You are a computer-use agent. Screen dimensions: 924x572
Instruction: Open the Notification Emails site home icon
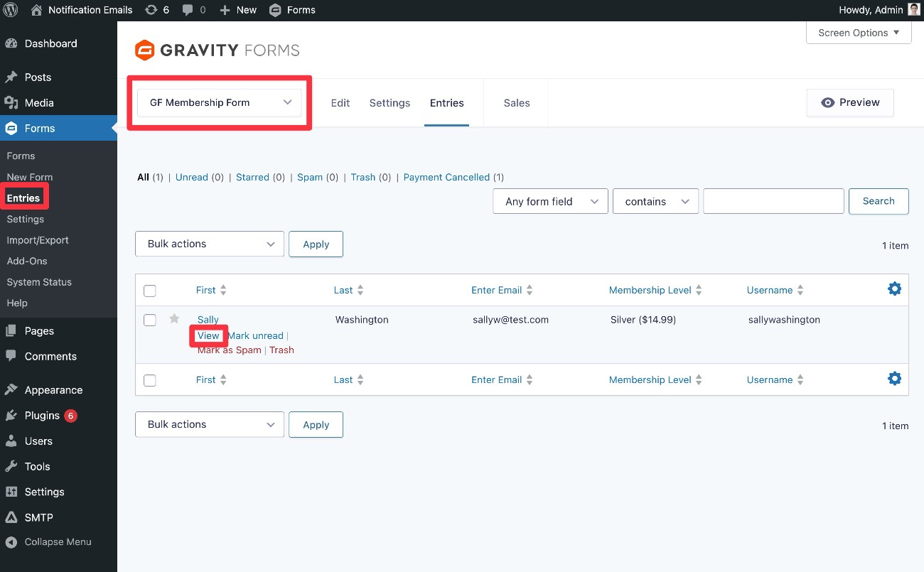click(x=36, y=10)
